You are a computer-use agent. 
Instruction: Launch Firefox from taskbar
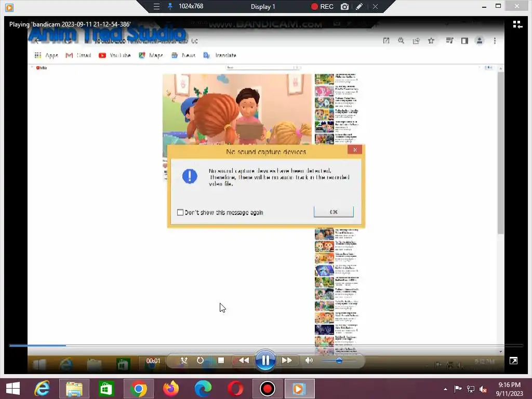[x=170, y=389]
